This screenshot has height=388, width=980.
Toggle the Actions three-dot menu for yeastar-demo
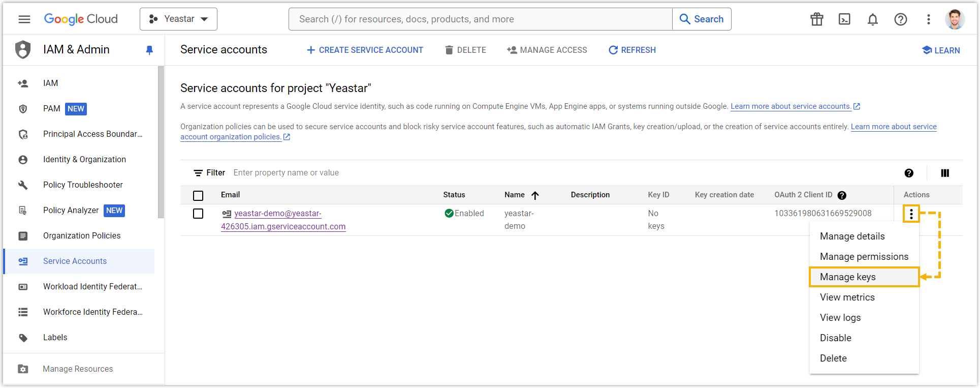point(911,214)
